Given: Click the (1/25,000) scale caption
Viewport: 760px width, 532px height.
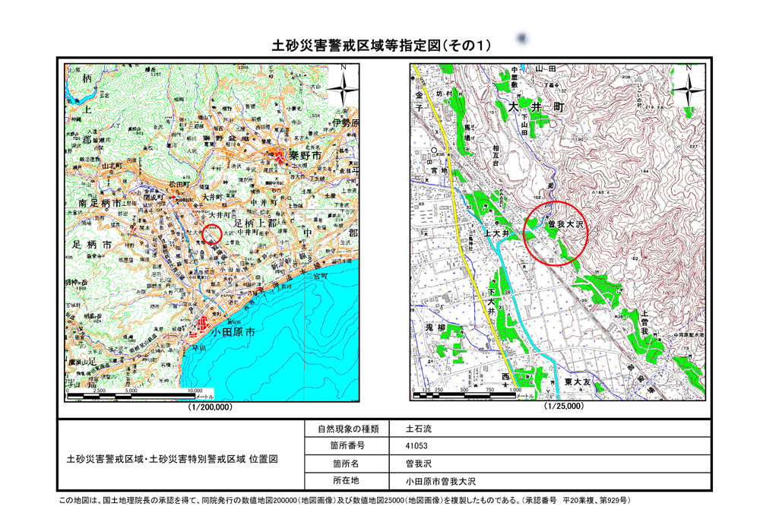Looking at the screenshot, I should 563,407.
